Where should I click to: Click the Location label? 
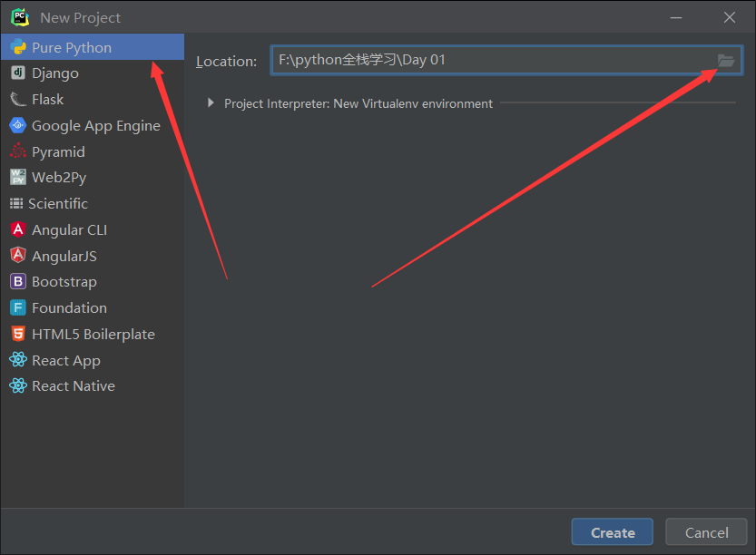click(x=226, y=61)
